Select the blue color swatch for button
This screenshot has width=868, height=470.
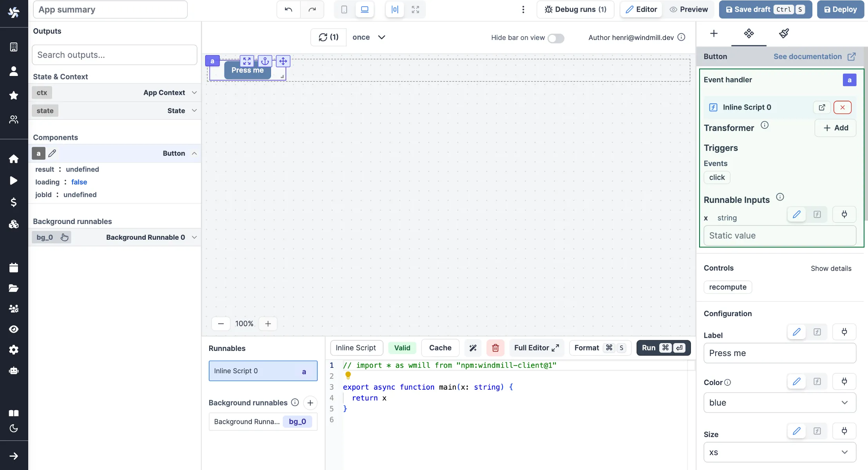click(x=779, y=402)
